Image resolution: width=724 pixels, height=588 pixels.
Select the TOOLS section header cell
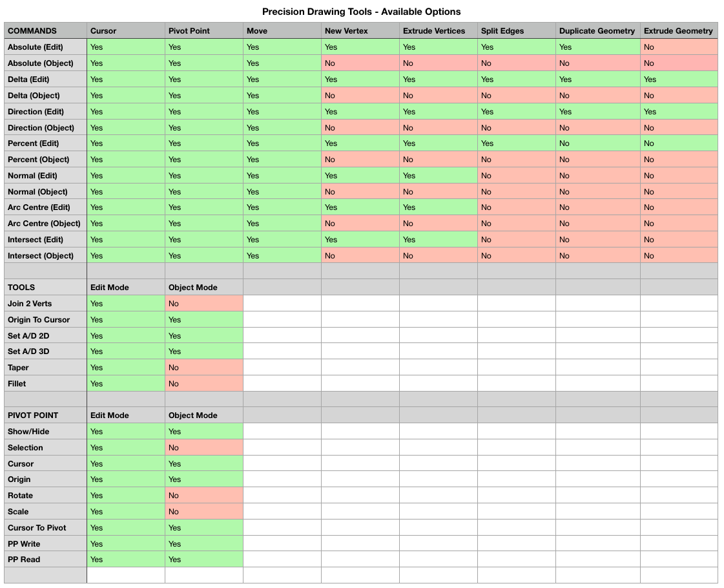pyautogui.click(x=45, y=288)
